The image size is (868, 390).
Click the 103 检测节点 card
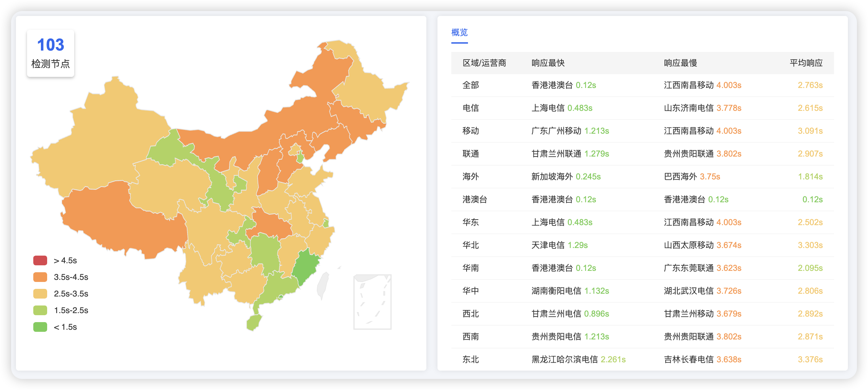51,53
